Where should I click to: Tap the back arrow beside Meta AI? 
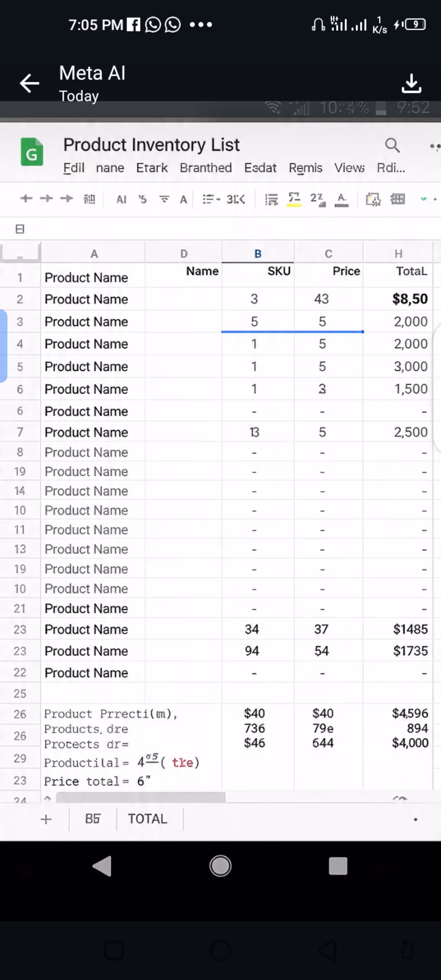click(30, 83)
